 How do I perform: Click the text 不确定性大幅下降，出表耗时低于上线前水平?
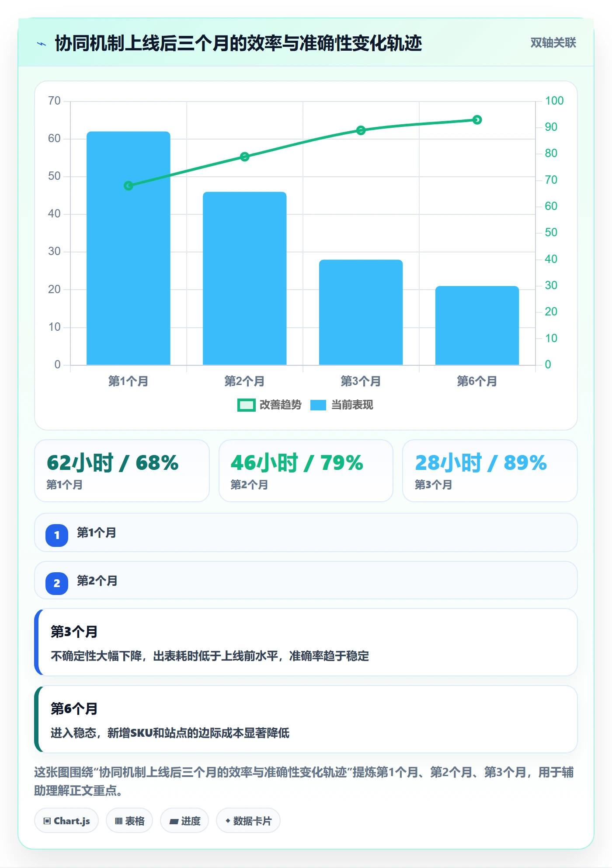coord(164,656)
